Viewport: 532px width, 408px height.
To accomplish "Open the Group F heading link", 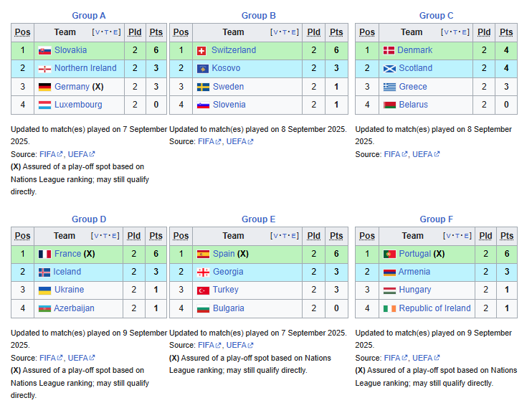I will pyautogui.click(x=437, y=219).
